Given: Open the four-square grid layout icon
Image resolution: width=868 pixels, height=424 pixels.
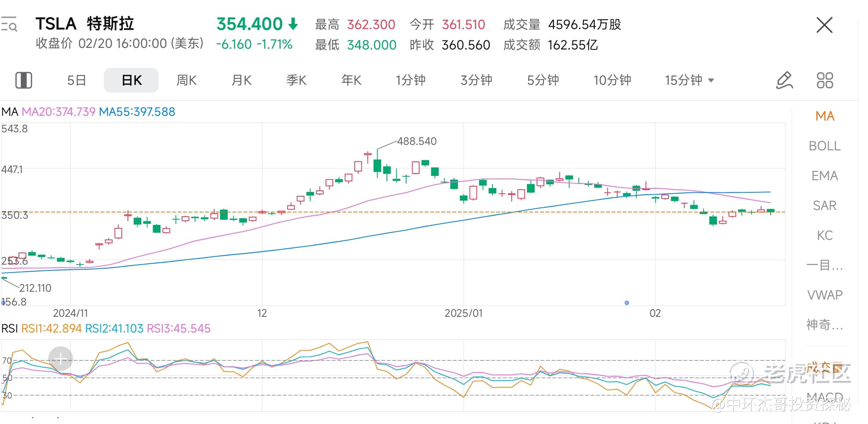Looking at the screenshot, I should click(x=825, y=80).
